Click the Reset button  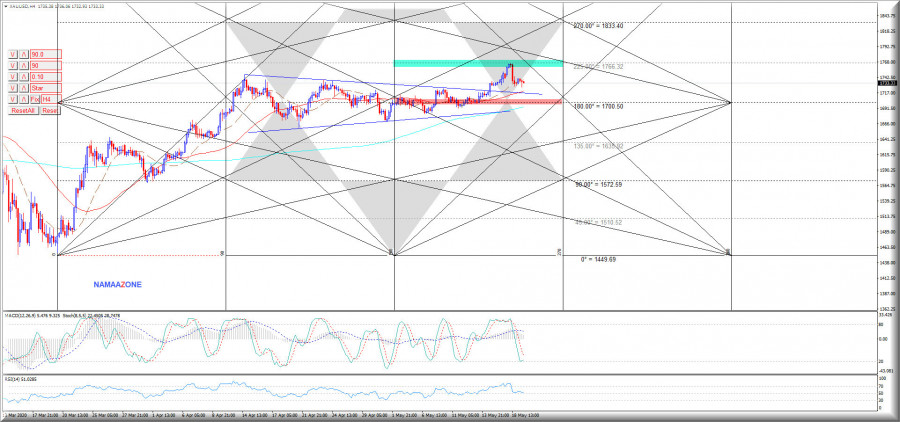50,110
